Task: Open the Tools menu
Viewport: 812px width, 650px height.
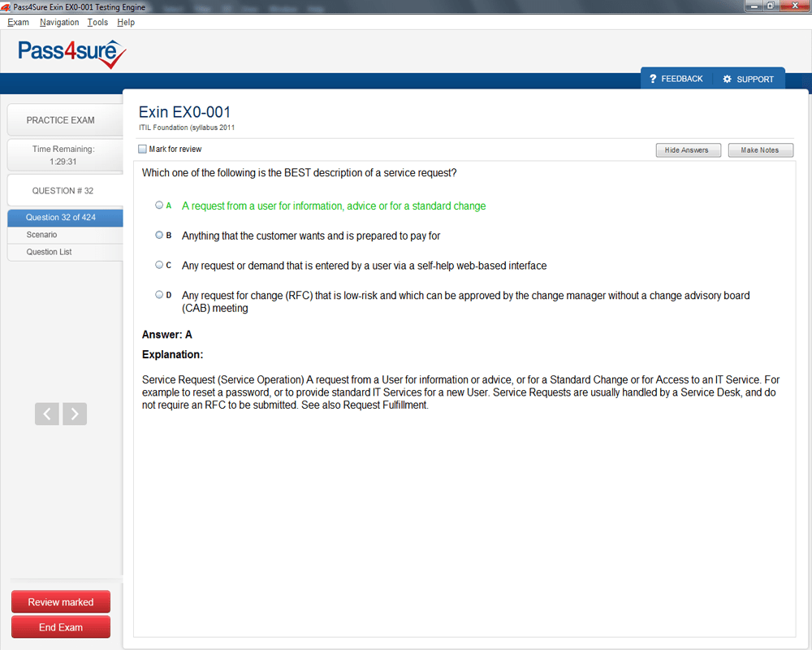Action: coord(97,23)
